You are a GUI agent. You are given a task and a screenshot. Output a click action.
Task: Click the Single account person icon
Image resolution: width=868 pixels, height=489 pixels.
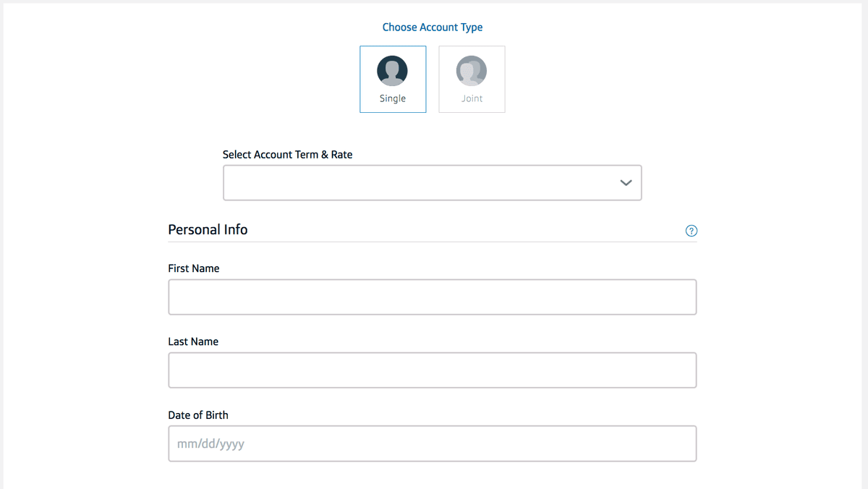coord(392,71)
